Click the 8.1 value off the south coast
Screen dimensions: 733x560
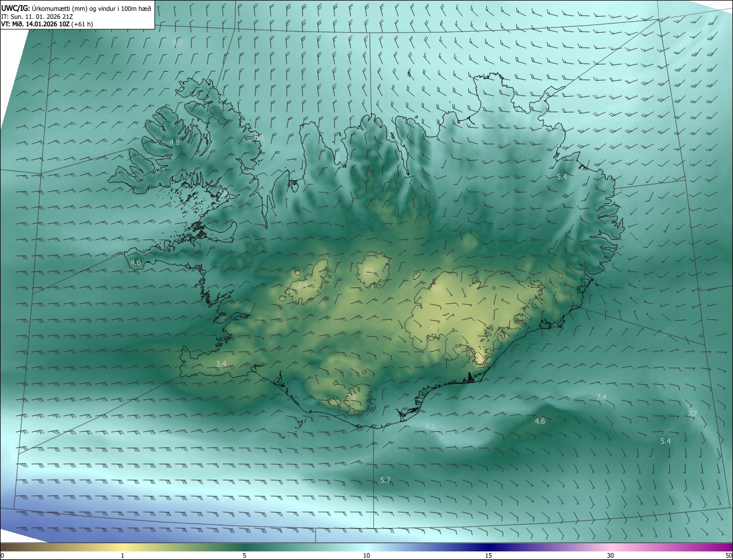[x=430, y=426]
